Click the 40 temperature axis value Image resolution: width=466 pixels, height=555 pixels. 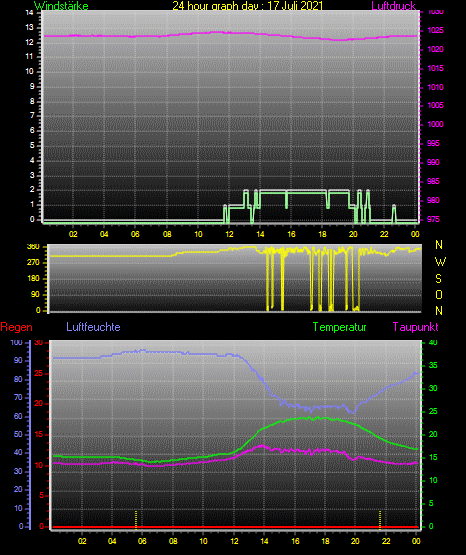pyautogui.click(x=433, y=342)
